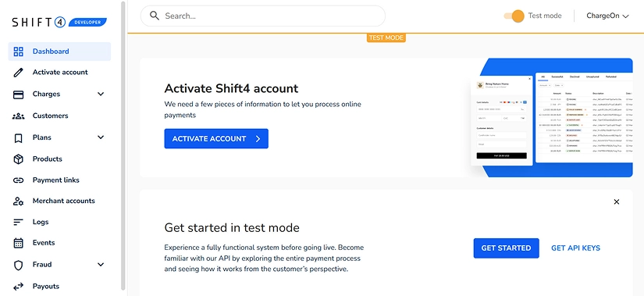
Task: Click the Customers people icon
Action: coord(19,116)
